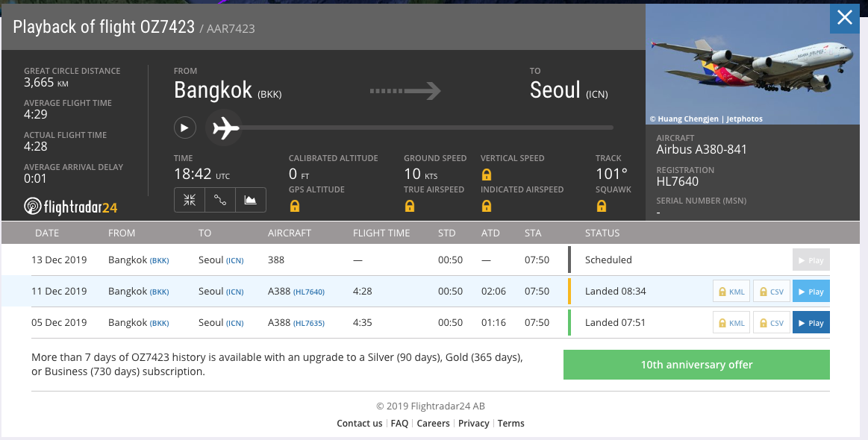Screen dimensions: 868x440
Task: Click the '18:42 UTC' time value
Action: pos(202,174)
